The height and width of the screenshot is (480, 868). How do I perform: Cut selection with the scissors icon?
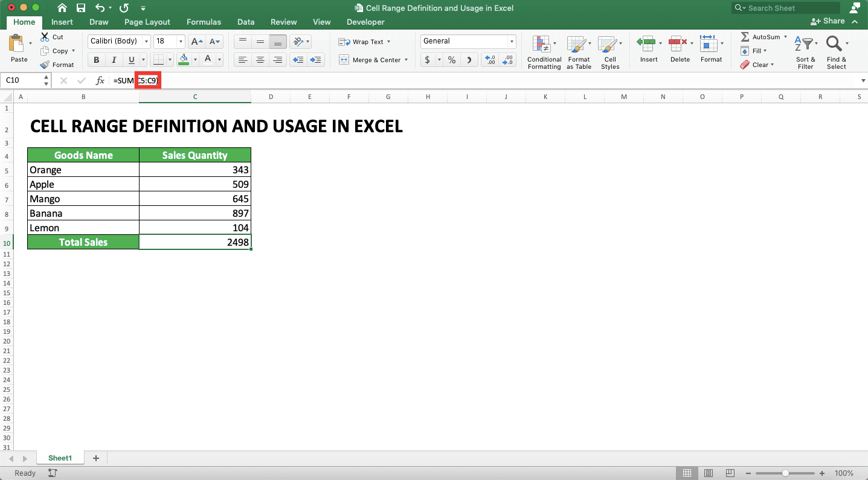click(x=45, y=37)
